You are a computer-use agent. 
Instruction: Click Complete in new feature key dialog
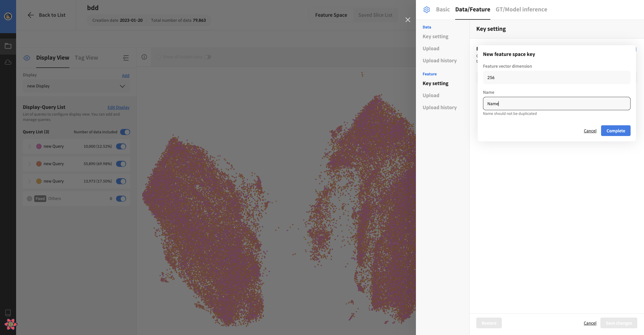point(615,131)
